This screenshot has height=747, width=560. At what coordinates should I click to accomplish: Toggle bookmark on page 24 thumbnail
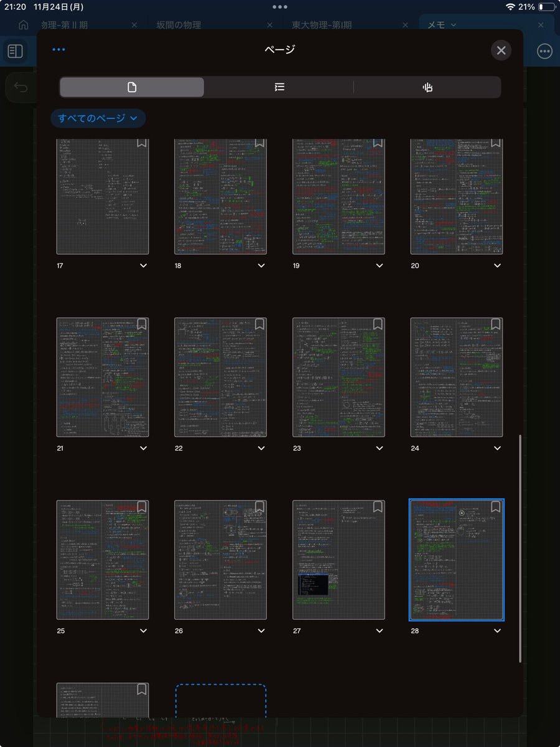tap(495, 324)
